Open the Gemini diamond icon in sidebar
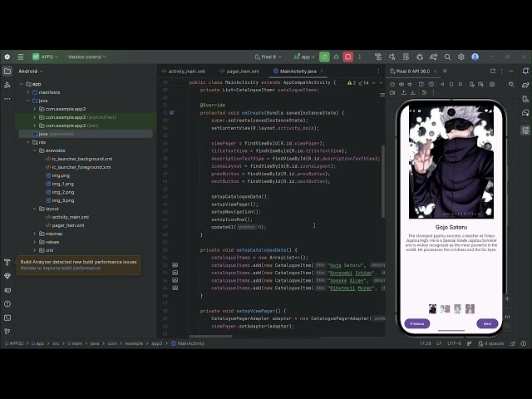Viewport: 532px width, 399px height. point(7,276)
